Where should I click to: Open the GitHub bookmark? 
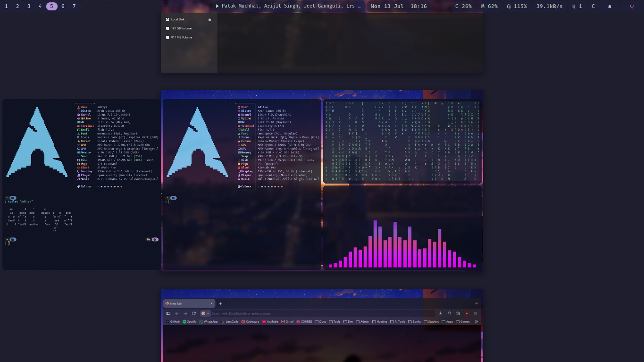click(x=173, y=322)
